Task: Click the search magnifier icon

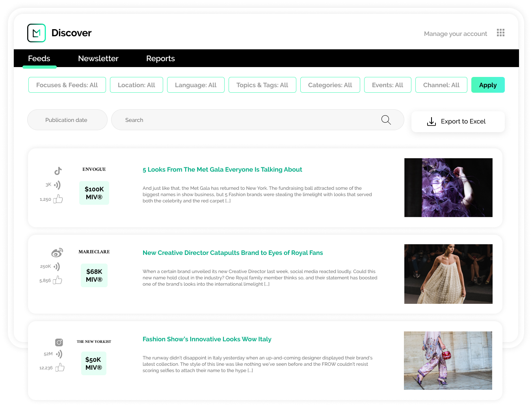Action: (386, 120)
